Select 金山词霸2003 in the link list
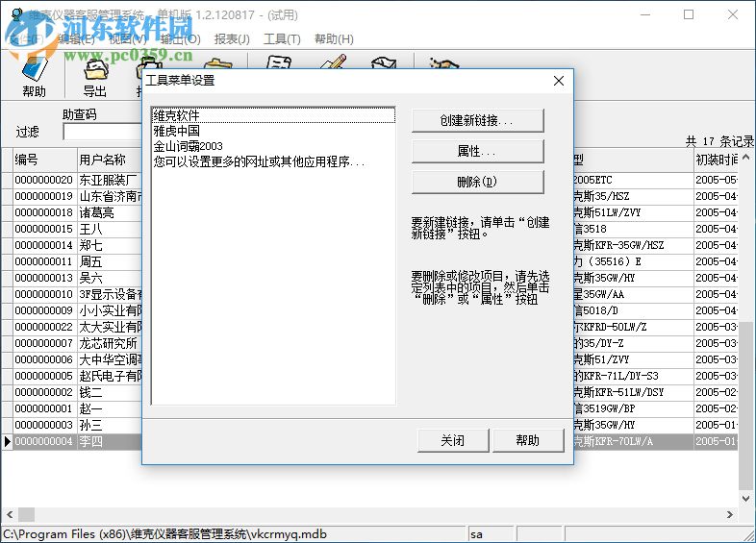The image size is (756, 543). 273,146
